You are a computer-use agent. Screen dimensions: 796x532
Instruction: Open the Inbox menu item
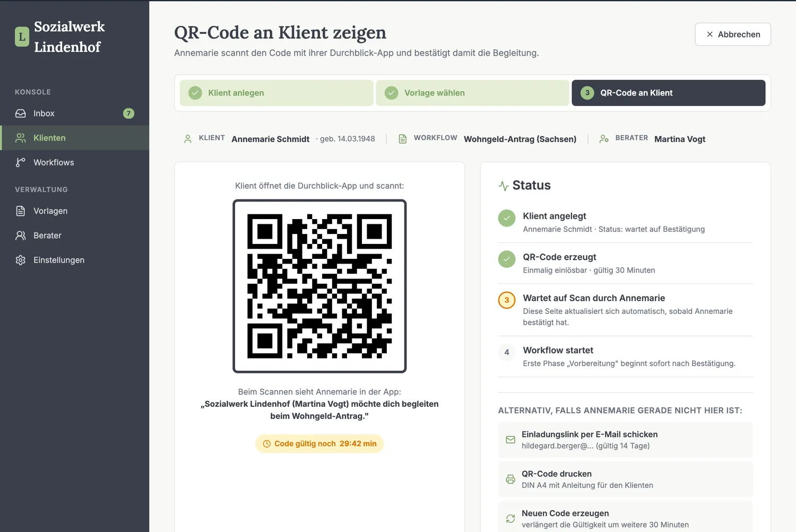point(75,114)
